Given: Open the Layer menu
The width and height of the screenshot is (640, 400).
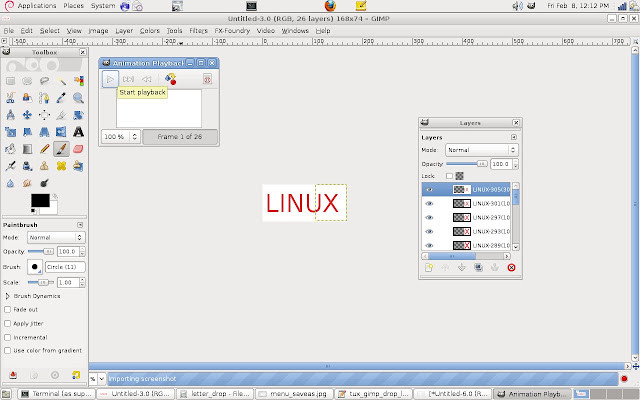Looking at the screenshot, I should pos(124,31).
